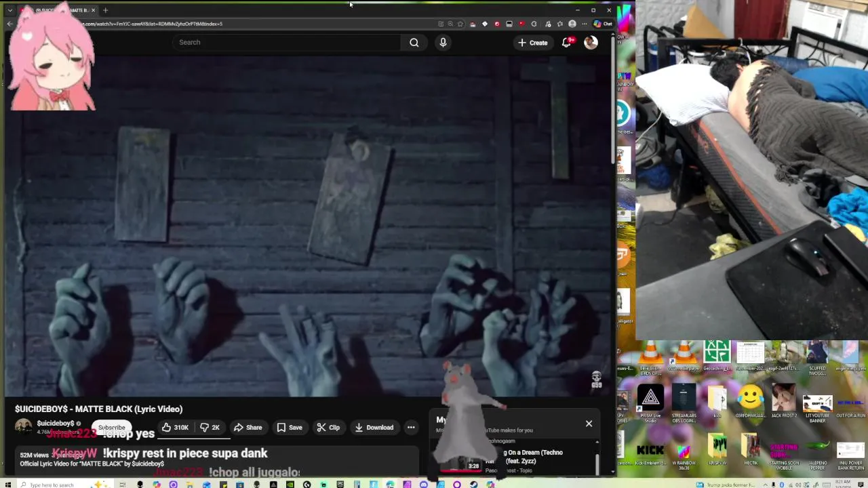
Task: Share the MATTE BLACK video
Action: coord(248,428)
